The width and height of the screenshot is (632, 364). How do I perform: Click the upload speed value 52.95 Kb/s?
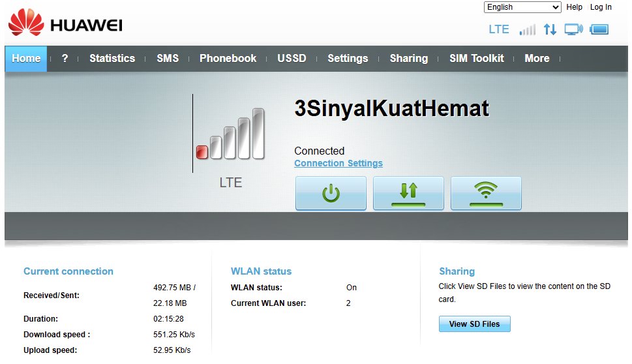coord(172,350)
